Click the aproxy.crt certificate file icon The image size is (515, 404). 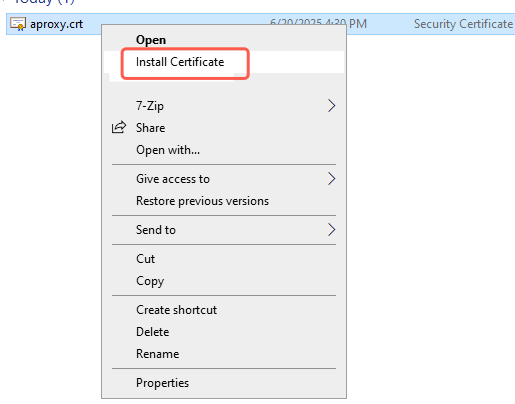point(18,24)
